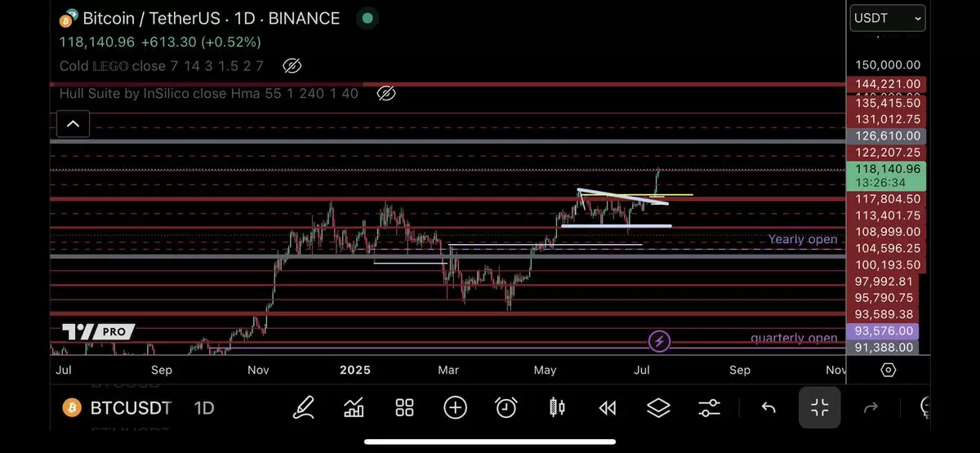Click the May date on time axis
Image resolution: width=980 pixels, height=453 pixels.
(545, 370)
